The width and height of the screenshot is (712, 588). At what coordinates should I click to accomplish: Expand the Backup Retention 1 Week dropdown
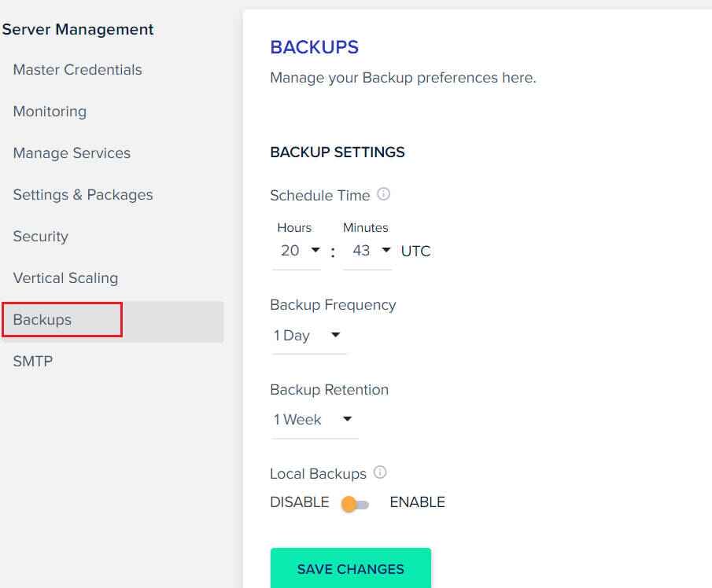[315, 420]
